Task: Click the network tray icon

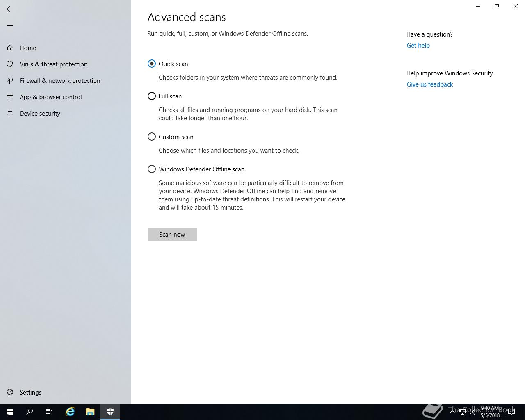Action: [x=462, y=412]
